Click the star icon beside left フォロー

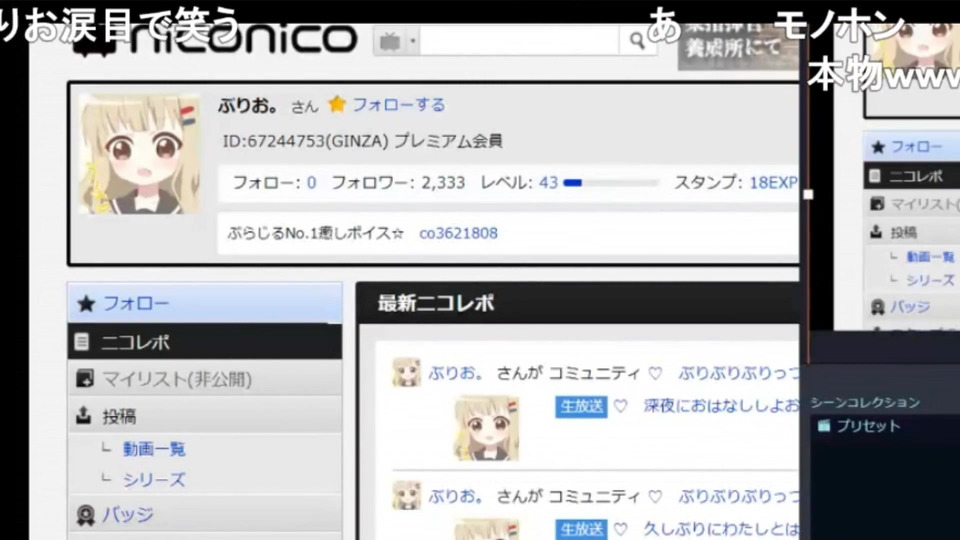pyautogui.click(x=86, y=303)
